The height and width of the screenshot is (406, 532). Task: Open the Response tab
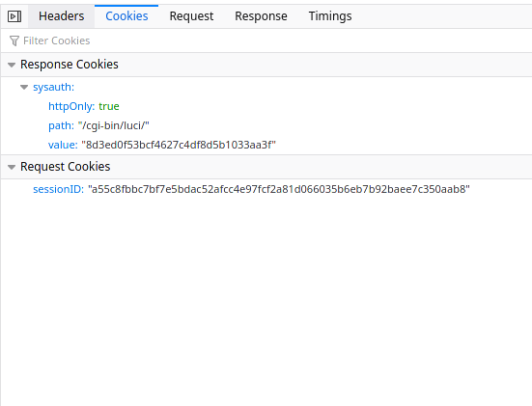pos(261,16)
